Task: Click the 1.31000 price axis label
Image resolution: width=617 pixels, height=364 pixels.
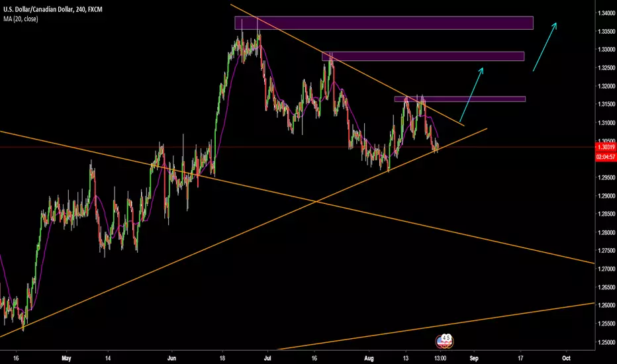Action: 606,123
